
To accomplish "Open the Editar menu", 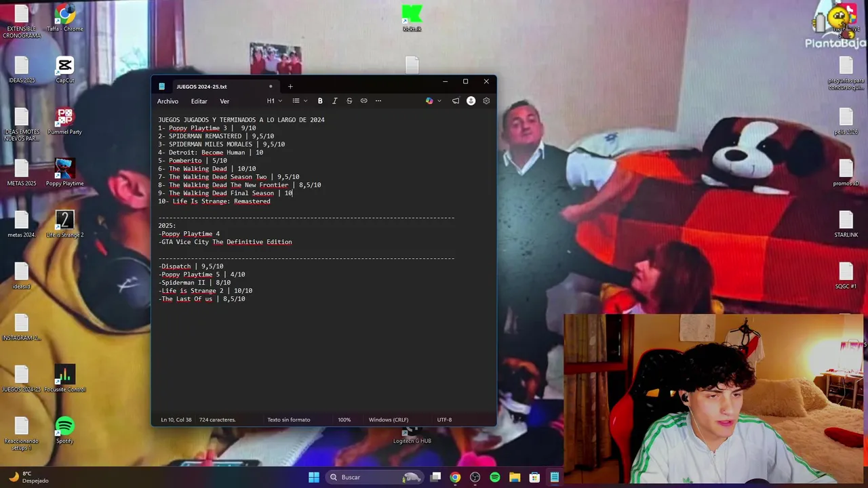I will pyautogui.click(x=199, y=101).
